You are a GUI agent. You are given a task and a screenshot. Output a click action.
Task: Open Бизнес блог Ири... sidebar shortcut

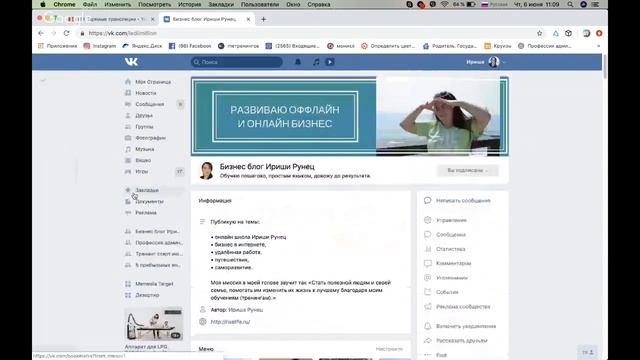(x=157, y=231)
